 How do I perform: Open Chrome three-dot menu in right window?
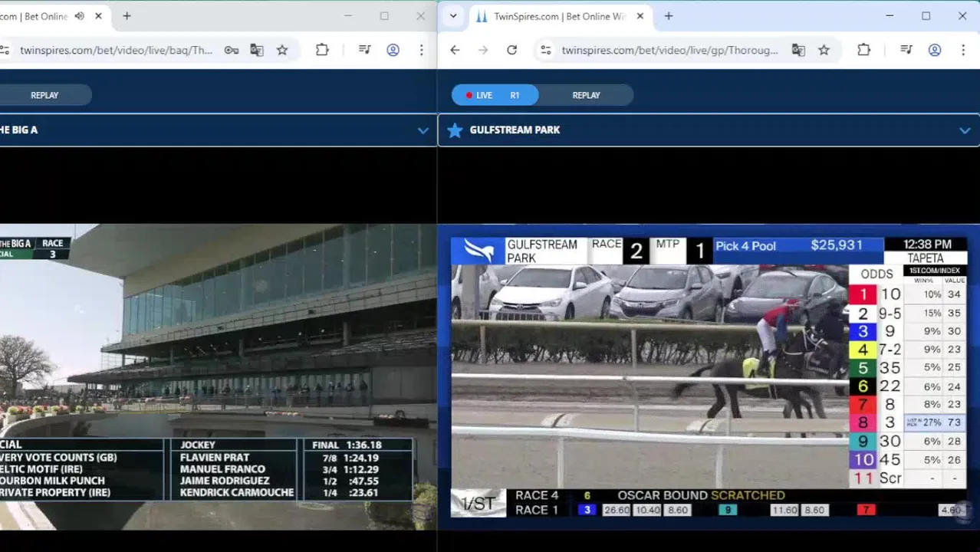(x=962, y=50)
